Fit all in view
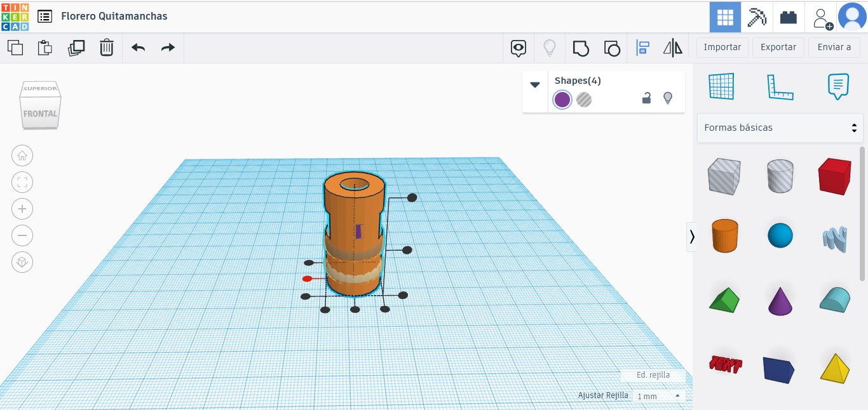This screenshot has width=868, height=410. pos(22,182)
